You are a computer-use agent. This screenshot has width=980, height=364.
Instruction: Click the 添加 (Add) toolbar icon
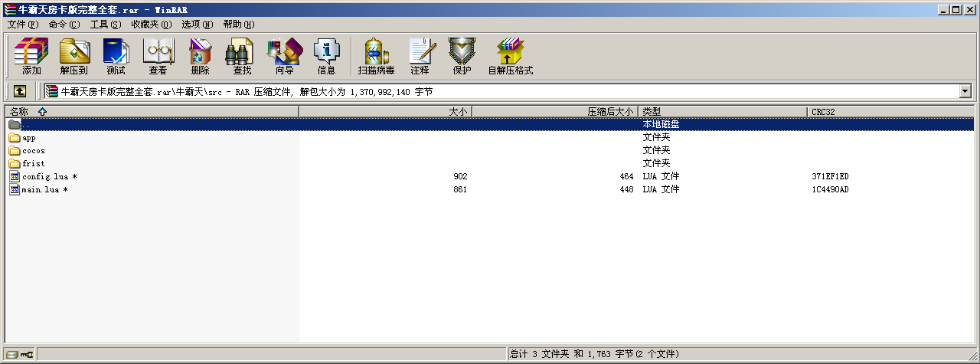click(31, 57)
